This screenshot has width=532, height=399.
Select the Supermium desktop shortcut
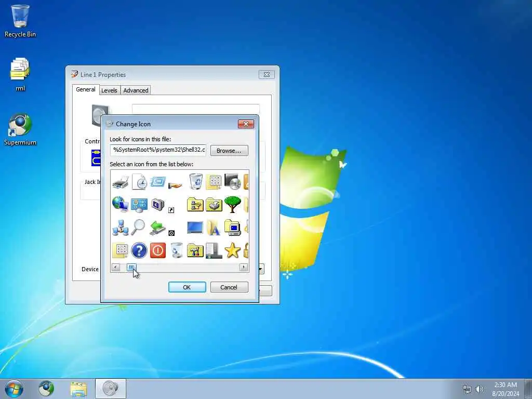pos(20,129)
